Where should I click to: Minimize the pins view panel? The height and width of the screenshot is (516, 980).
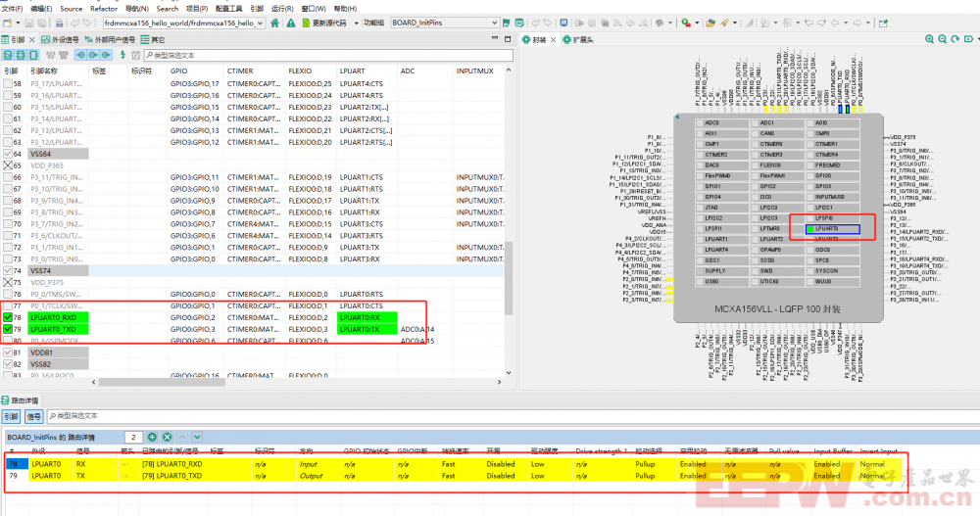pyautogui.click(x=494, y=39)
